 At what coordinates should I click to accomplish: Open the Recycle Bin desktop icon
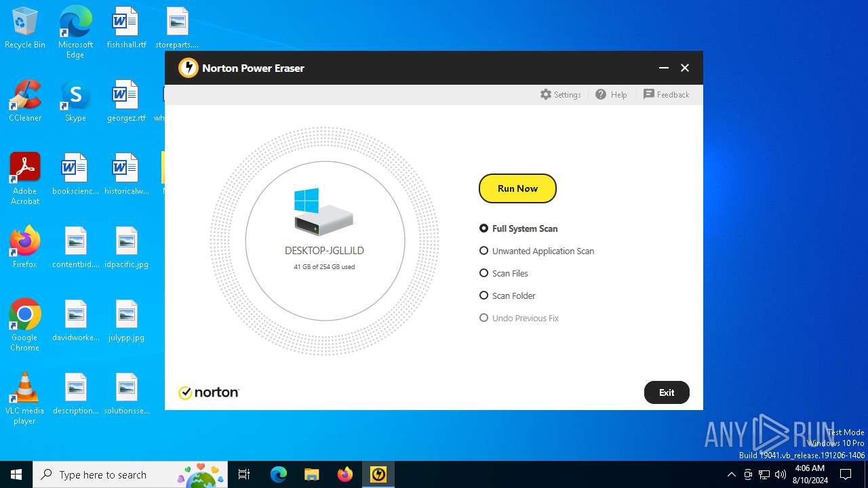[x=25, y=28]
